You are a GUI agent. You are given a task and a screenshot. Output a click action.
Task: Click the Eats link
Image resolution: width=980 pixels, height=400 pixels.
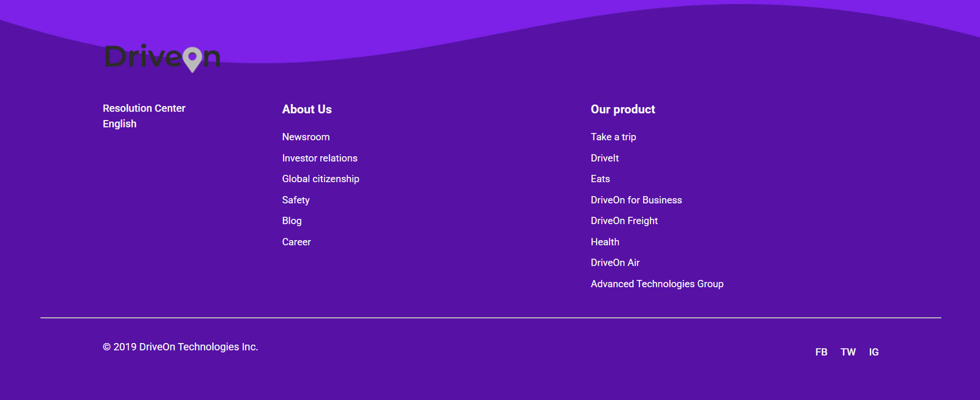point(600,179)
